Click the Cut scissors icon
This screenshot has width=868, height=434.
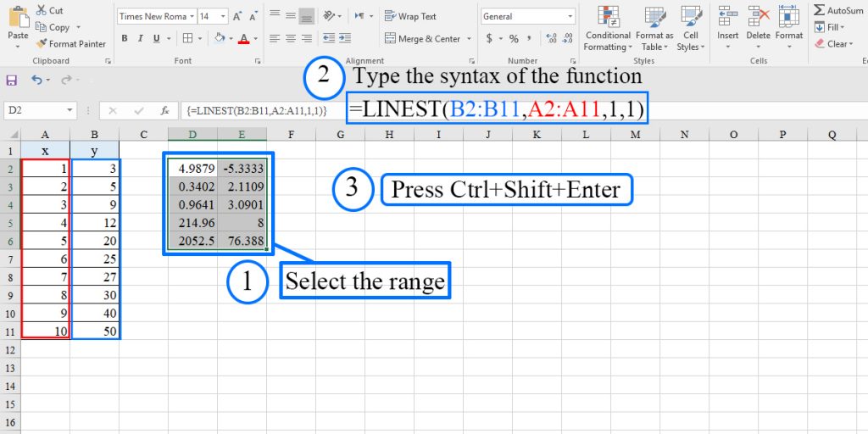(x=41, y=10)
